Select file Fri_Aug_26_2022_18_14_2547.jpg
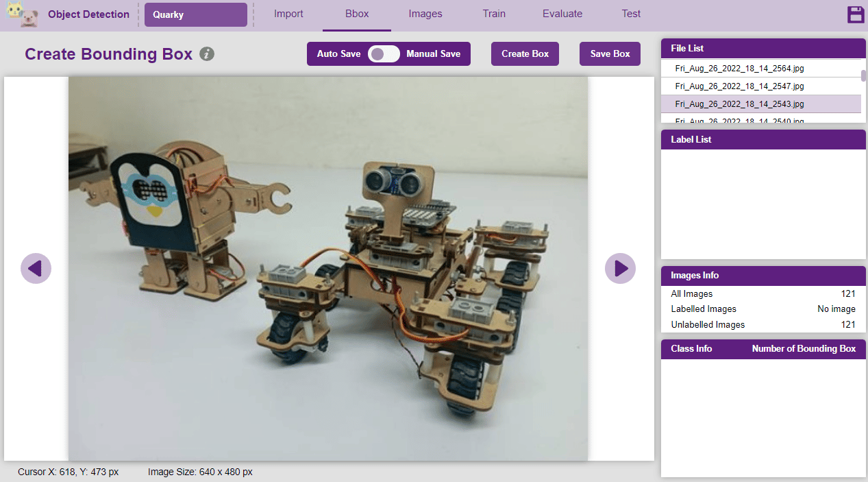 click(x=739, y=86)
